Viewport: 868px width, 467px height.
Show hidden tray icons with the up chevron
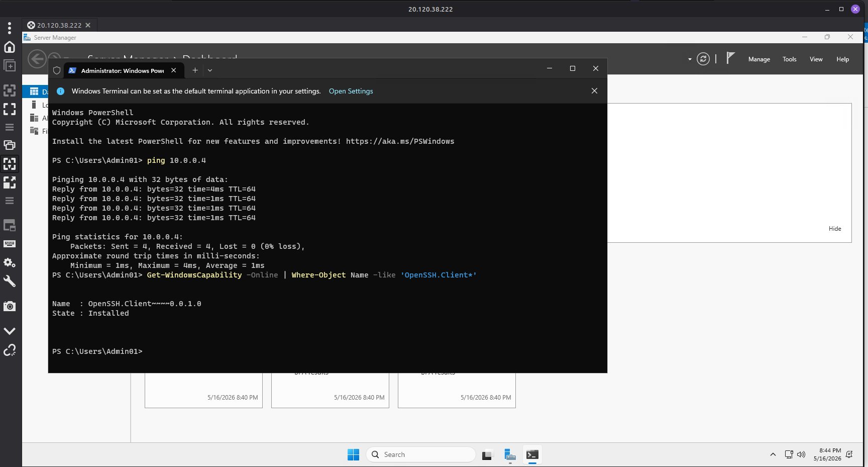pyautogui.click(x=773, y=455)
